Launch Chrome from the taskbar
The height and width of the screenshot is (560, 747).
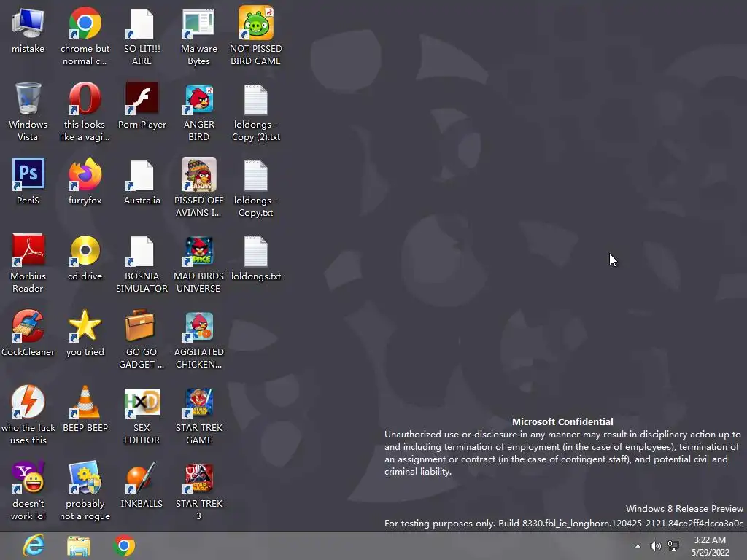coord(124,545)
